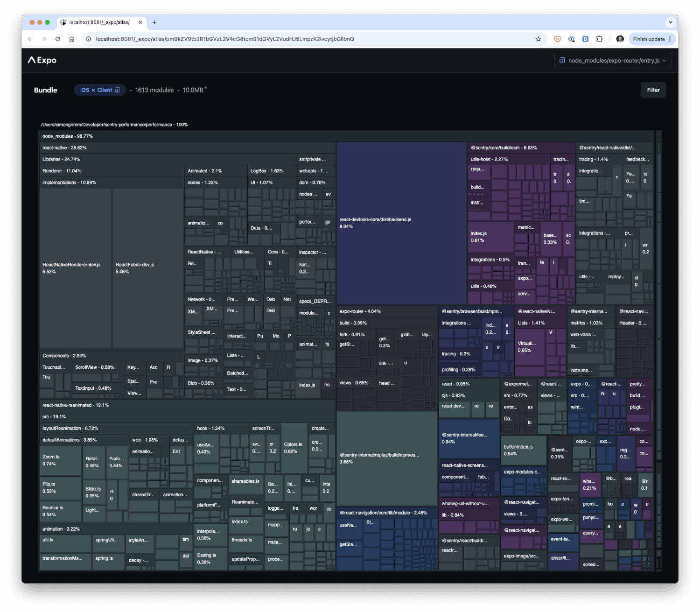Open the metrics - 1.03% group
Screen dimensions: 700x612
click(x=591, y=324)
